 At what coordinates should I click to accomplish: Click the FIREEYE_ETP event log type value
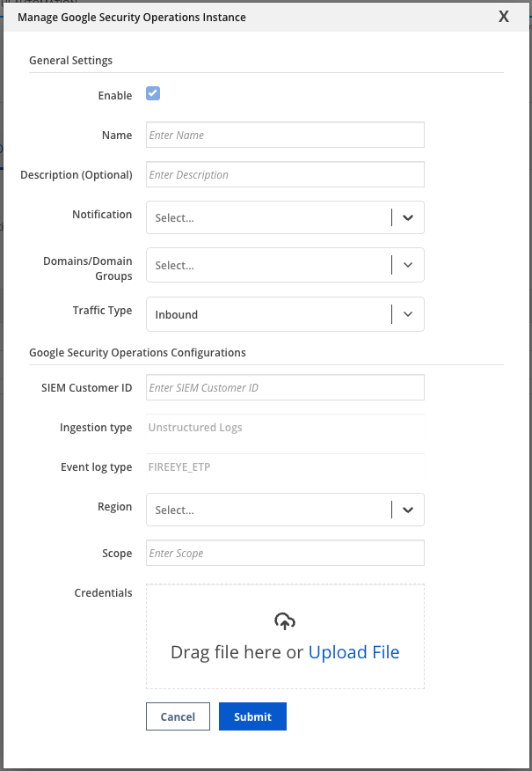(x=179, y=467)
